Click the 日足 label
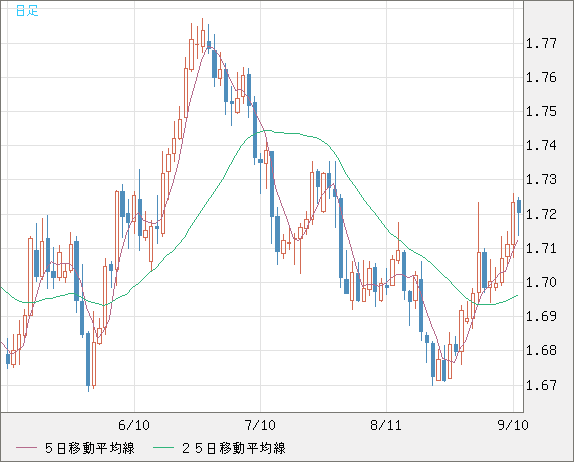 (x=27, y=11)
